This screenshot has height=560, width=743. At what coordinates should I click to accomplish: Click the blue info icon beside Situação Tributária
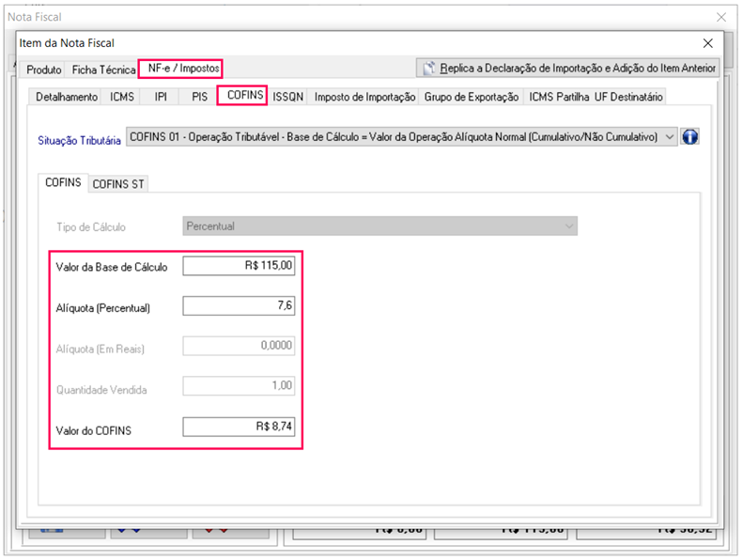[690, 137]
